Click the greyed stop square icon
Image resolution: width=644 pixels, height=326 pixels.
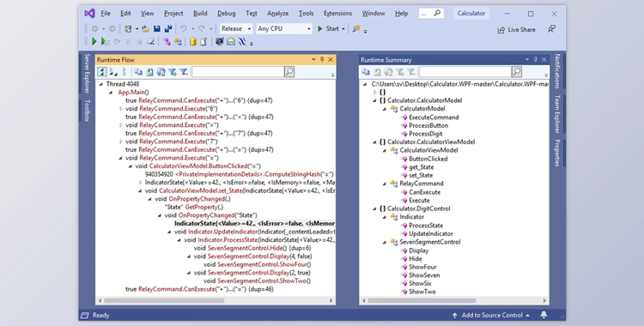pyautogui.click(x=139, y=41)
